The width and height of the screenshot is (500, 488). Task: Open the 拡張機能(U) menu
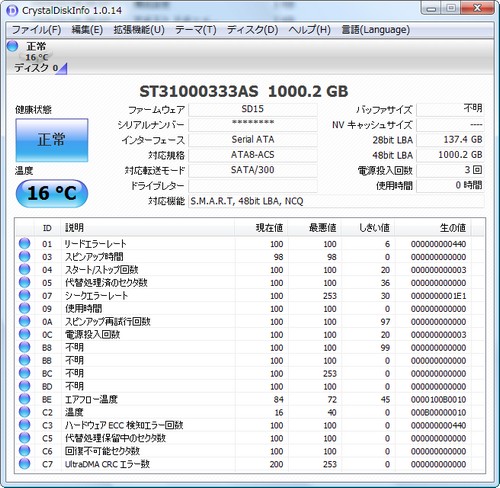pyautogui.click(x=139, y=30)
